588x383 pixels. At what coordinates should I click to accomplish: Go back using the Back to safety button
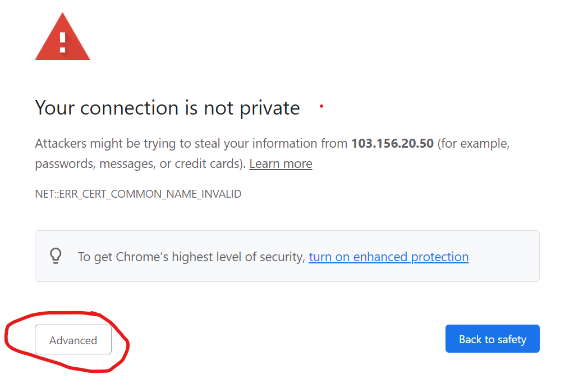coord(493,339)
